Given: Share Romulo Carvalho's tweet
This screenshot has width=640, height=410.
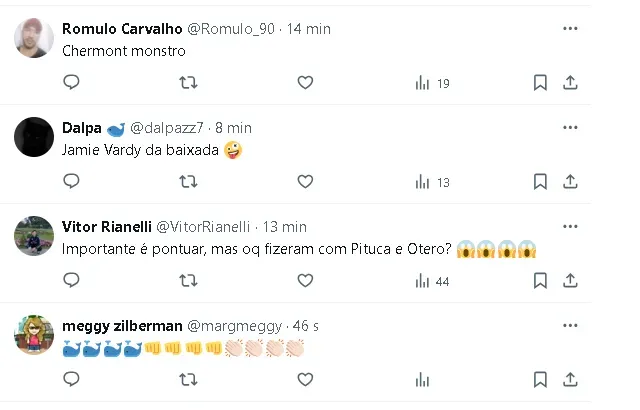Looking at the screenshot, I should [x=570, y=83].
